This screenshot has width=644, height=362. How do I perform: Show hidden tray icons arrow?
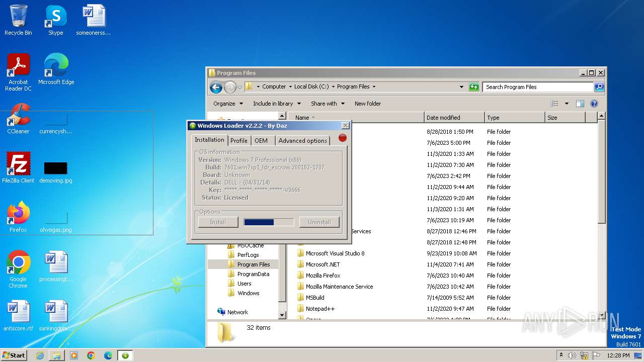561,355
